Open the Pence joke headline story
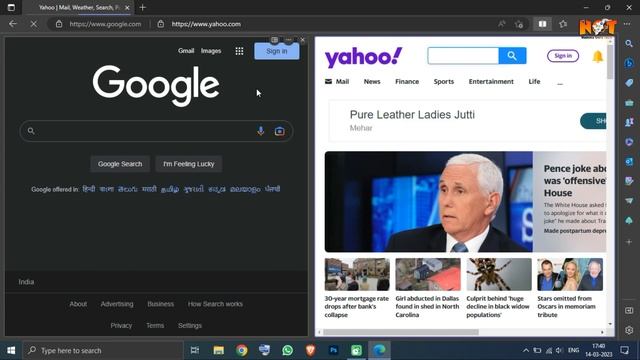The height and width of the screenshot is (360, 640). (x=575, y=180)
